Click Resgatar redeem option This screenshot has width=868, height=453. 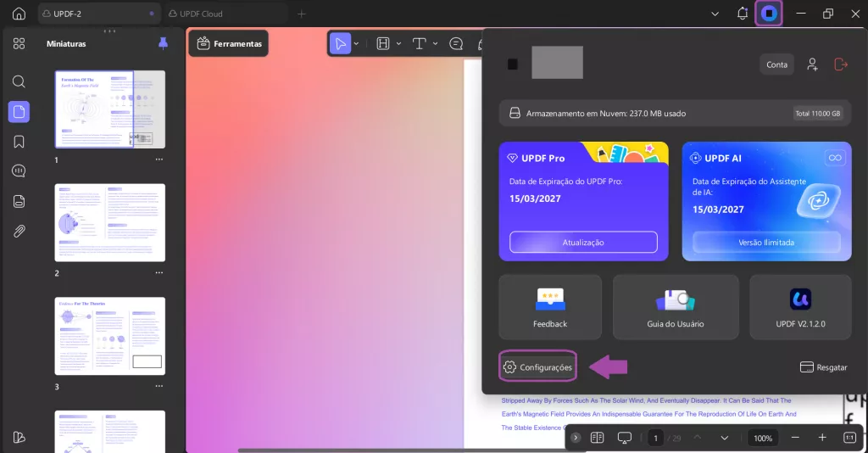pyautogui.click(x=823, y=367)
